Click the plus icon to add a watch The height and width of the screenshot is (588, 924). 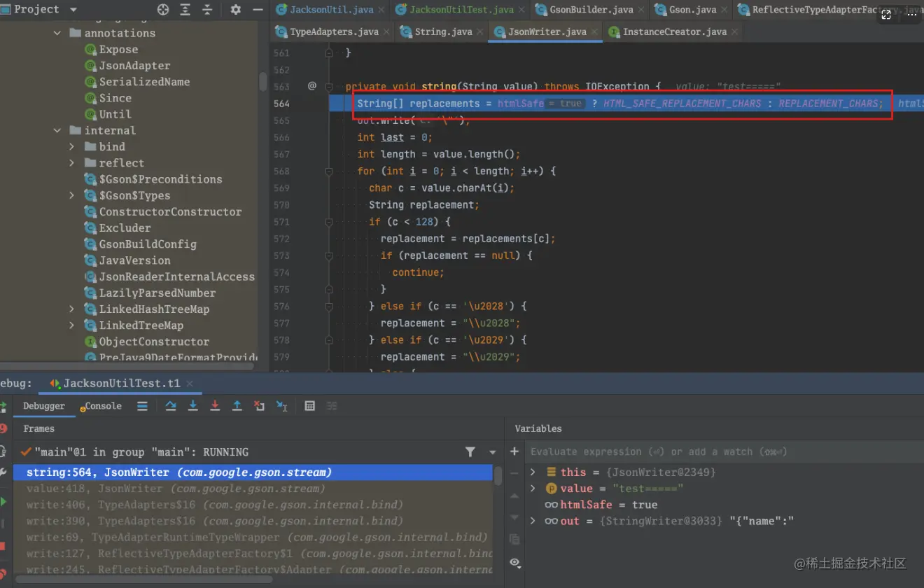[x=514, y=451]
